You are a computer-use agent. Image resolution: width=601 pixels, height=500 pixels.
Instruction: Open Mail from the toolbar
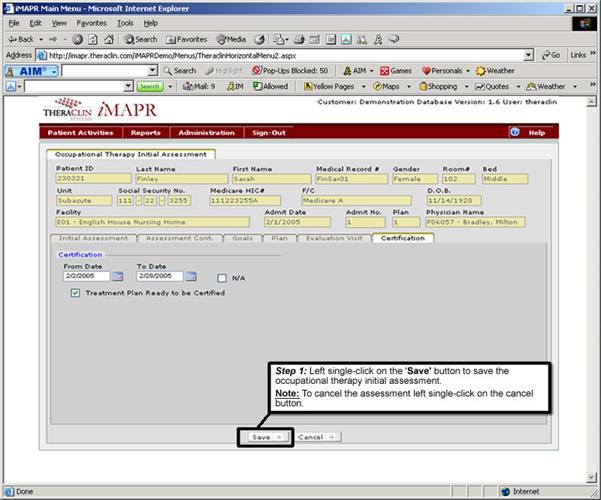pyautogui.click(x=199, y=87)
